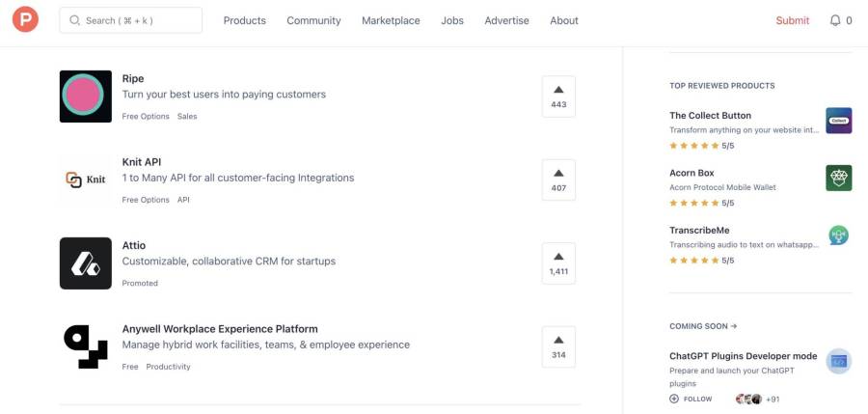
Task: Go to the Marketplace page
Action: click(x=391, y=20)
